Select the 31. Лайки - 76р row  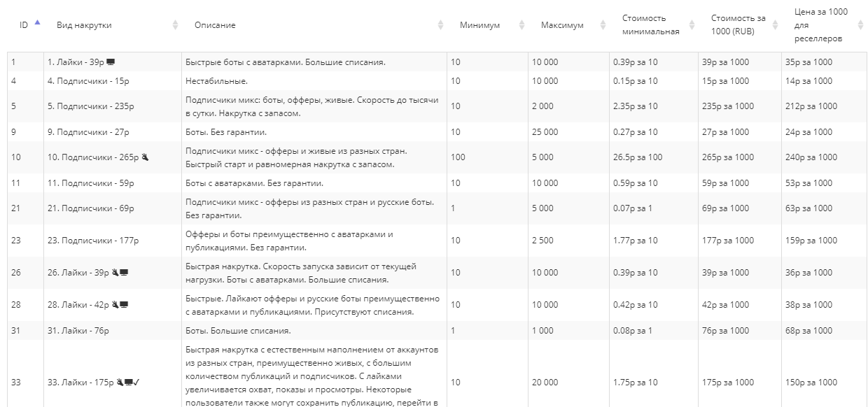(80, 331)
